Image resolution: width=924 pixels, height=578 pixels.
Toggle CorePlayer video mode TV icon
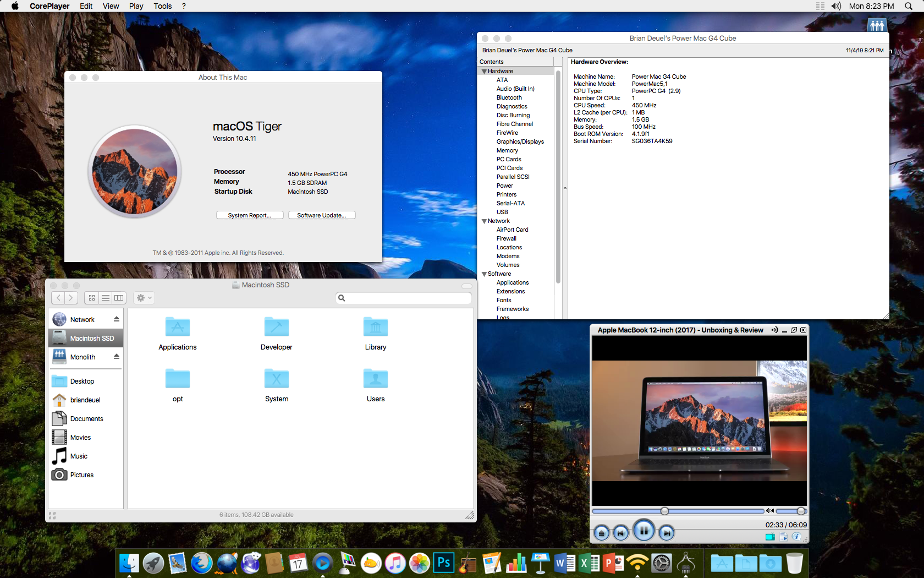point(770,537)
